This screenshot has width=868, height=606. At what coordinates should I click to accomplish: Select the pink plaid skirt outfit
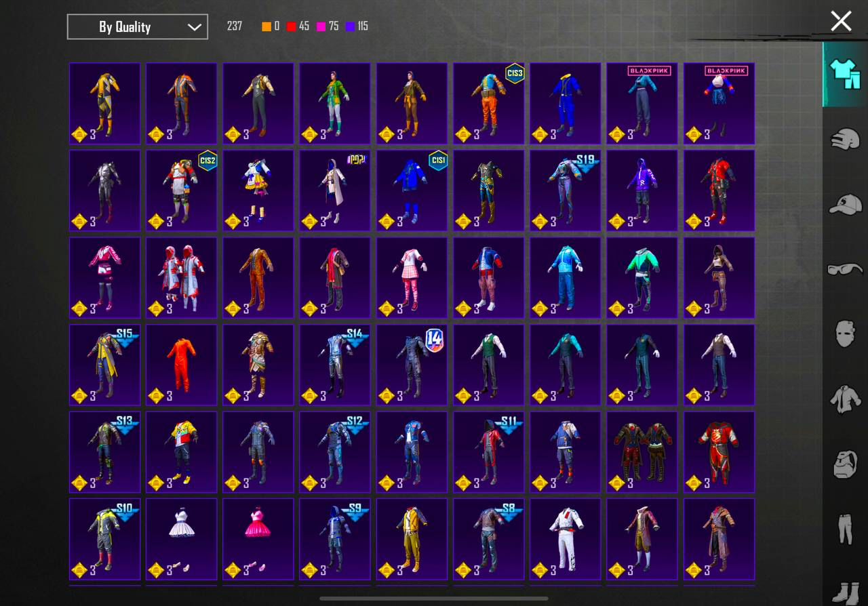coord(412,278)
